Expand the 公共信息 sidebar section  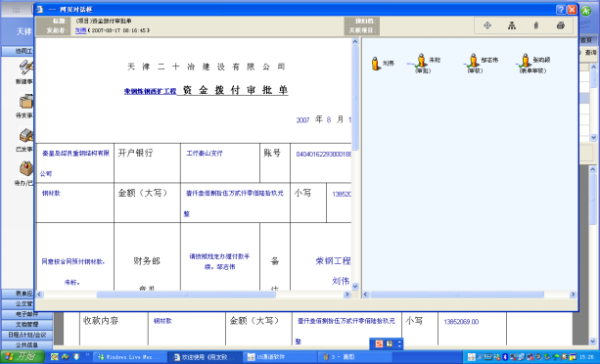(26, 344)
